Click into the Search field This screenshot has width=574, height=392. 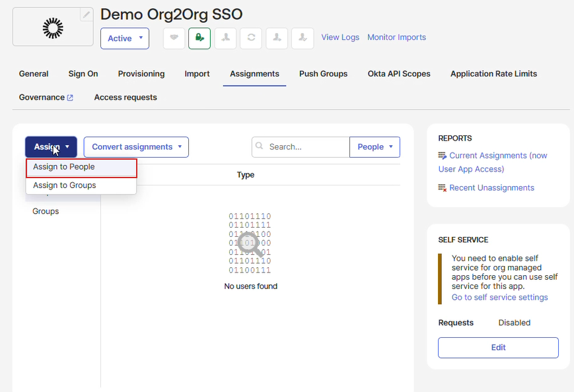[301, 147]
